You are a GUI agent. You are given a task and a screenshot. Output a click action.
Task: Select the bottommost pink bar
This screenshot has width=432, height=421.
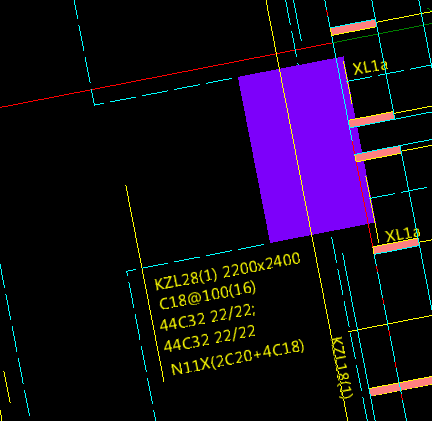pyautogui.click(x=401, y=386)
